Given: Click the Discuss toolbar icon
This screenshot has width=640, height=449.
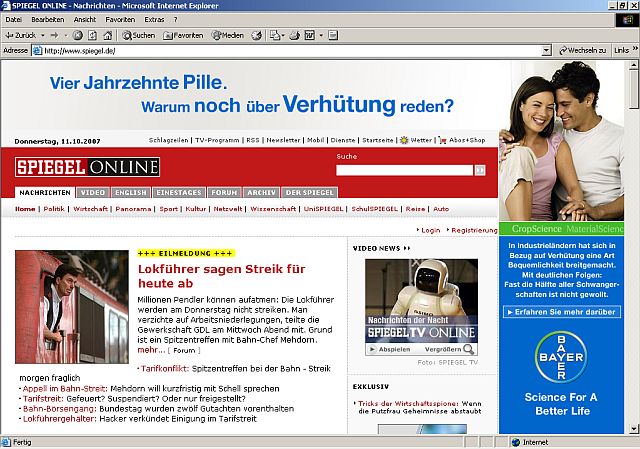Looking at the screenshot, I should (333, 36).
